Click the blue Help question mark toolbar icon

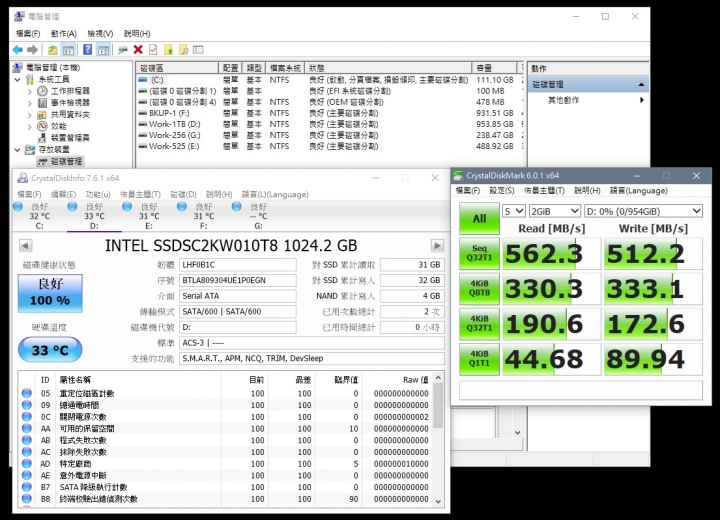coord(88,50)
